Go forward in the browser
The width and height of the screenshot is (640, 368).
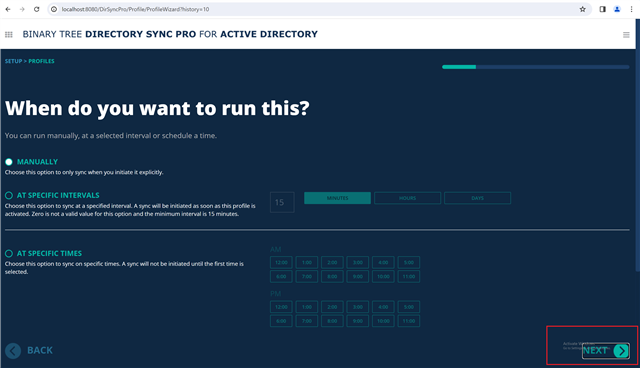pos(22,9)
